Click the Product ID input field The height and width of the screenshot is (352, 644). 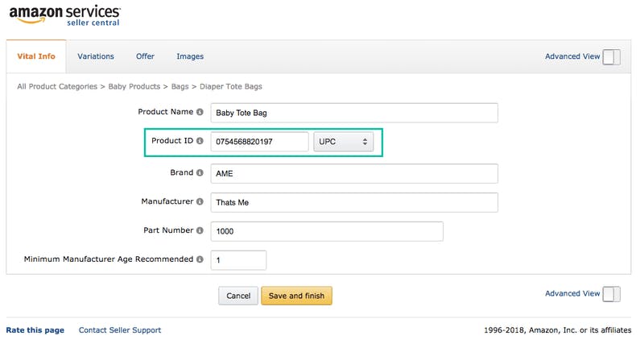pyautogui.click(x=259, y=142)
